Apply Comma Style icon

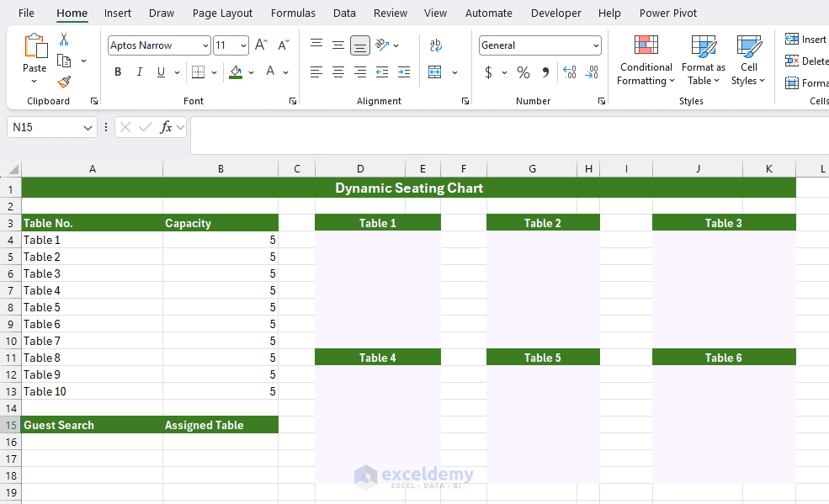(x=545, y=72)
